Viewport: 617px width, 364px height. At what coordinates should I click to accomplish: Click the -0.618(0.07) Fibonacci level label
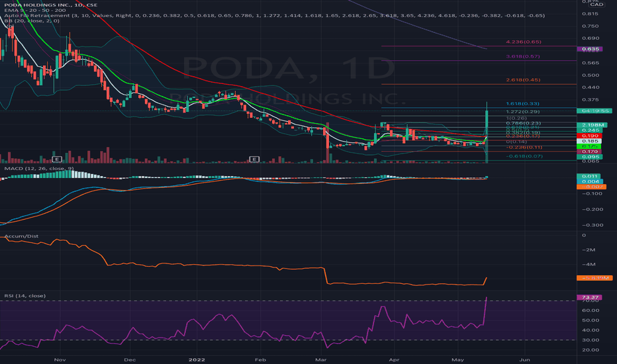point(524,156)
